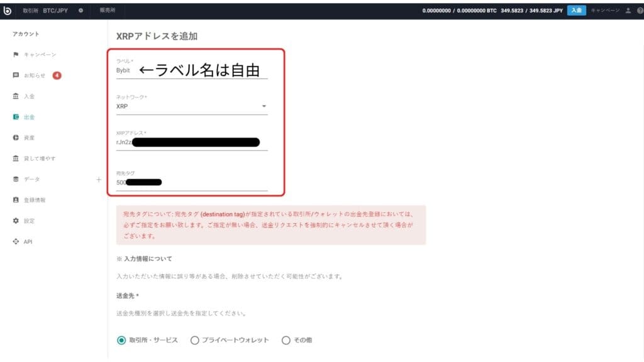Open お知らせ in the sidebar
This screenshot has width=644, height=362.
coord(35,75)
